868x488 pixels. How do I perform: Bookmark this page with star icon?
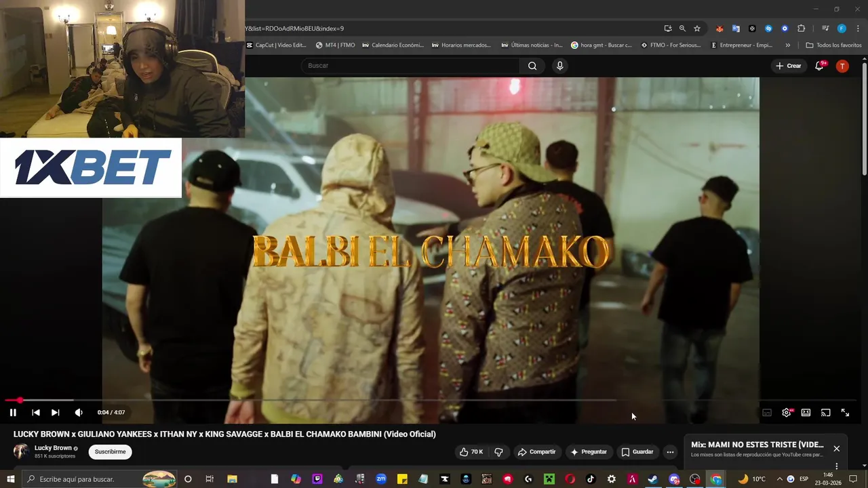(697, 28)
